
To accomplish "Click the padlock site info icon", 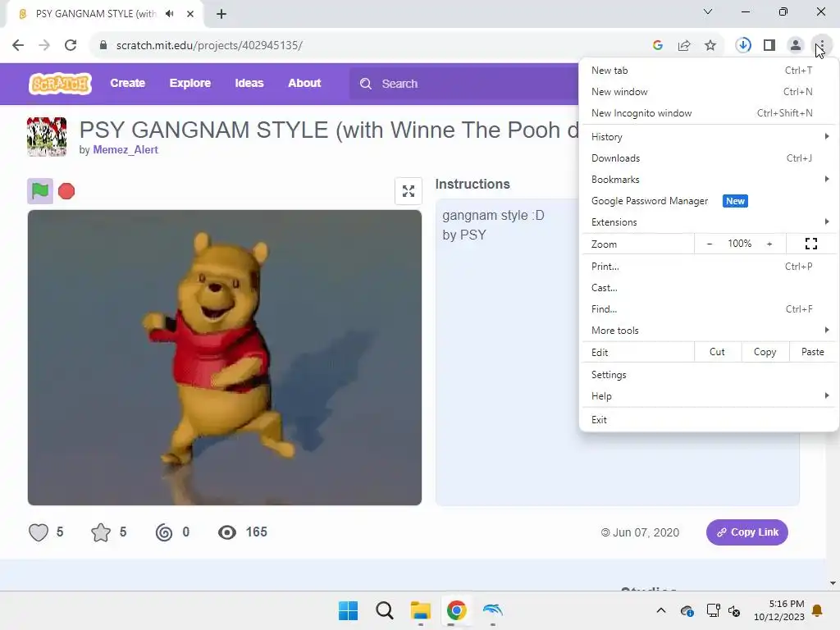I will [x=103, y=45].
